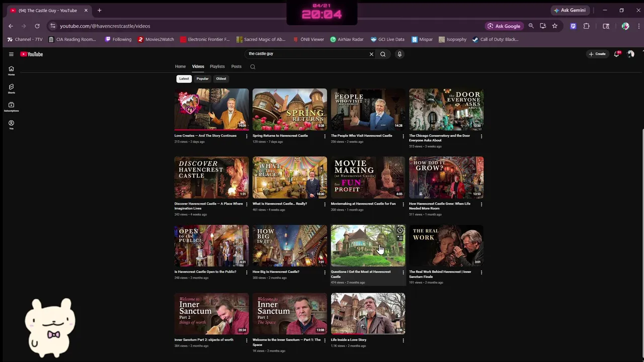Screen dimensions: 644x362
Task: Open options for Discover Havencrest Castle video
Action: pos(247,204)
